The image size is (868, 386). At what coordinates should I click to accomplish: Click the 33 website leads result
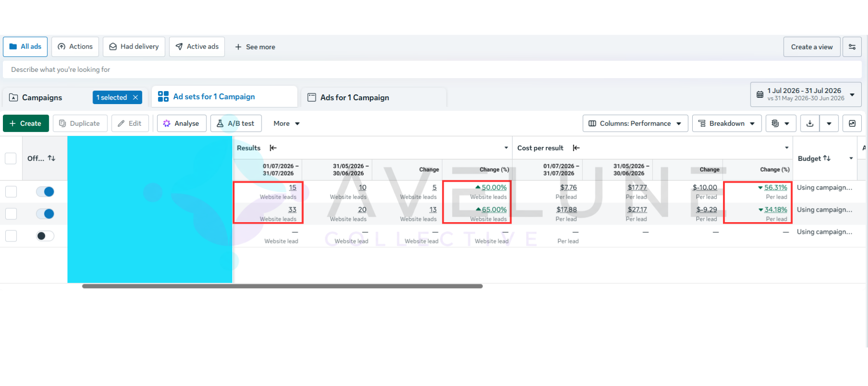coord(292,210)
